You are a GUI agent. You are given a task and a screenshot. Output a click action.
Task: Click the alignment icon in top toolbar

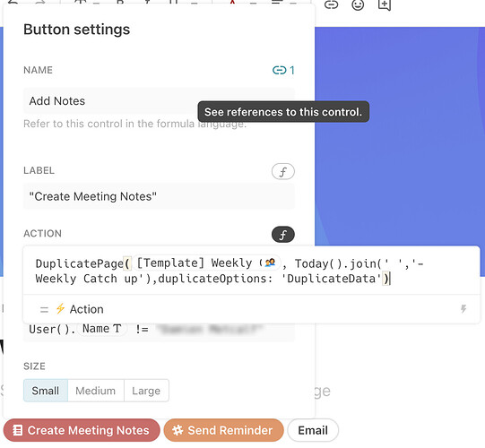click(276, 3)
